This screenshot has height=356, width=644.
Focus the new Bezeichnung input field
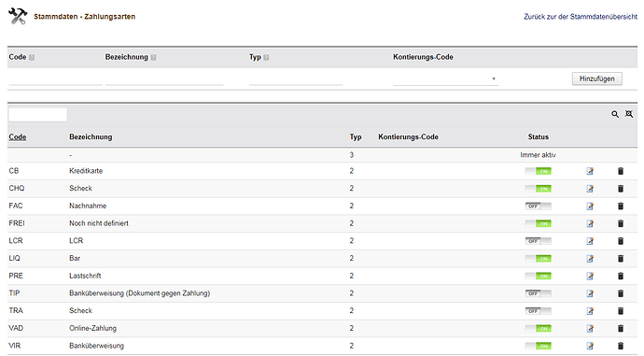(164, 78)
